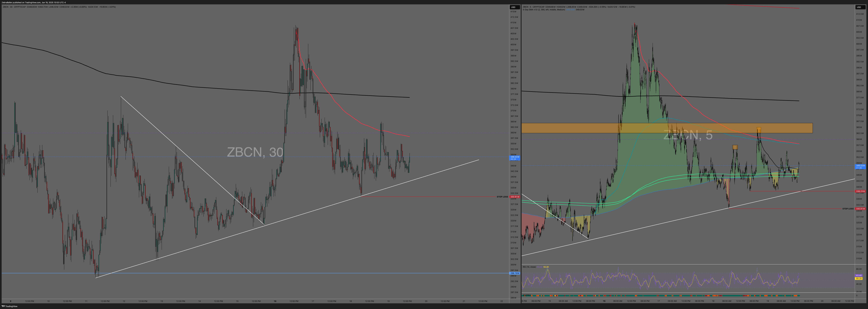
Task: Click the '415M' label on left price axis
Action: [x=513, y=11]
